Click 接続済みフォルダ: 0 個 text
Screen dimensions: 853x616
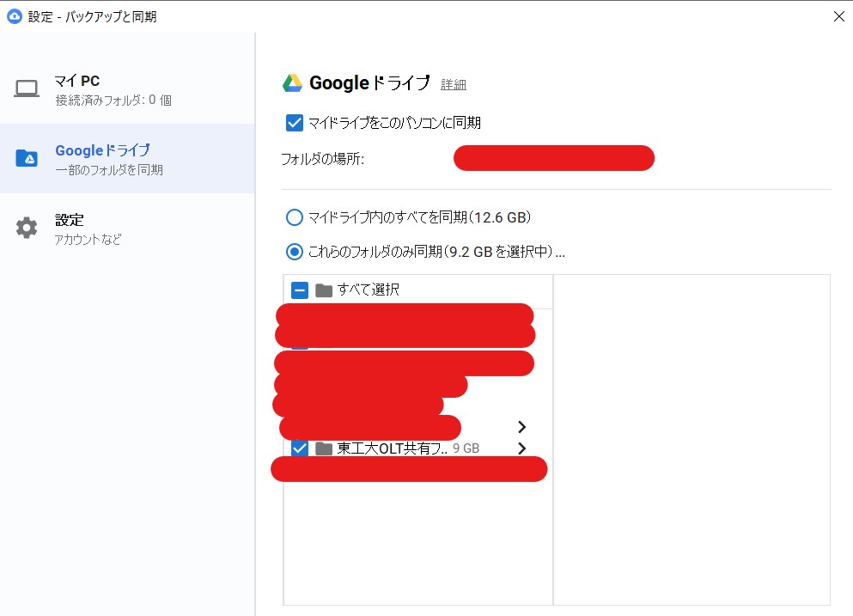[x=113, y=101]
